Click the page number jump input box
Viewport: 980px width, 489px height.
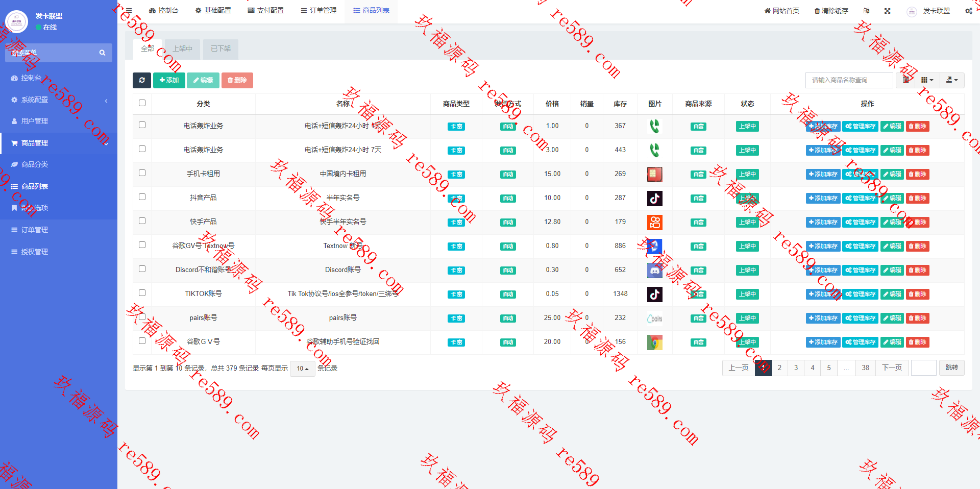pos(923,368)
